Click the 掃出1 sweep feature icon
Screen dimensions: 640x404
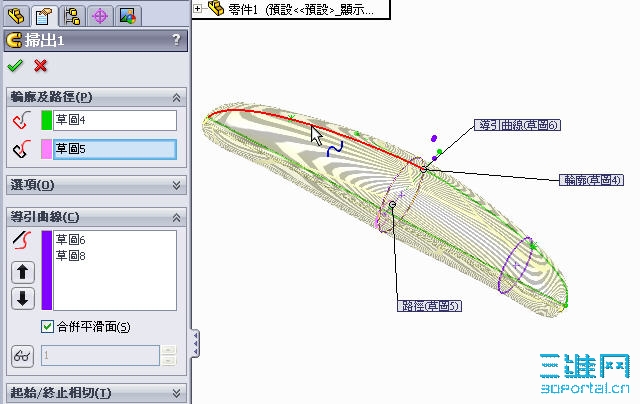[14, 40]
